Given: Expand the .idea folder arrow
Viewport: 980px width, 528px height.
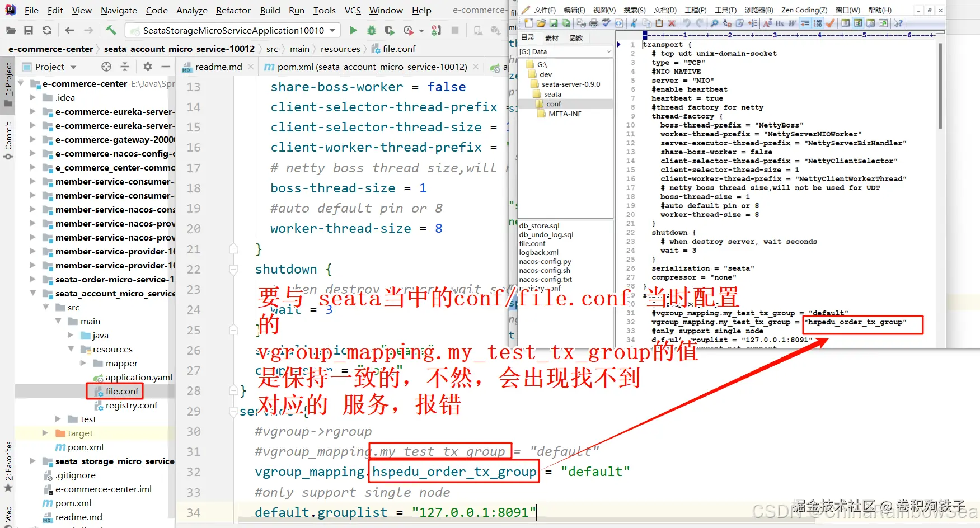Looking at the screenshot, I should pos(33,97).
